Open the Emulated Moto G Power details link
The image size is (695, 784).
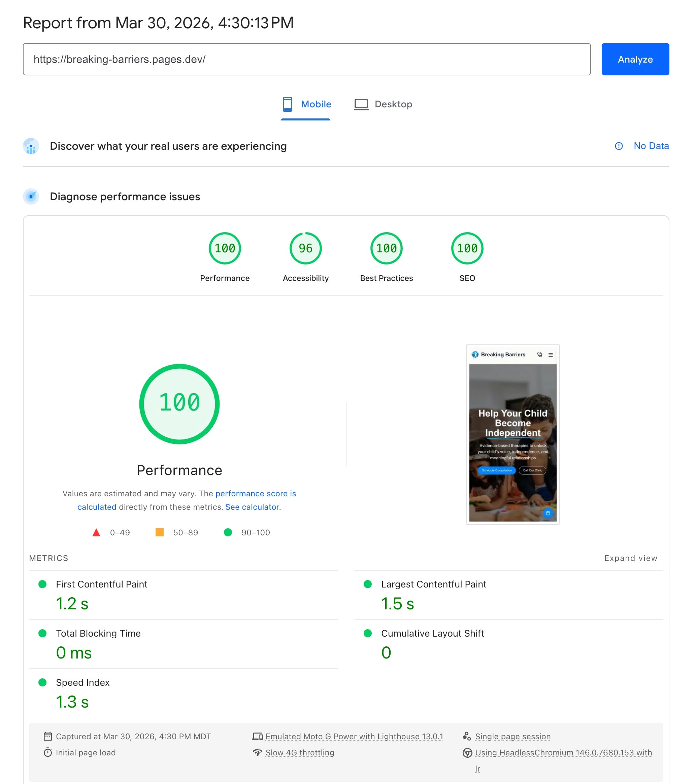point(355,736)
